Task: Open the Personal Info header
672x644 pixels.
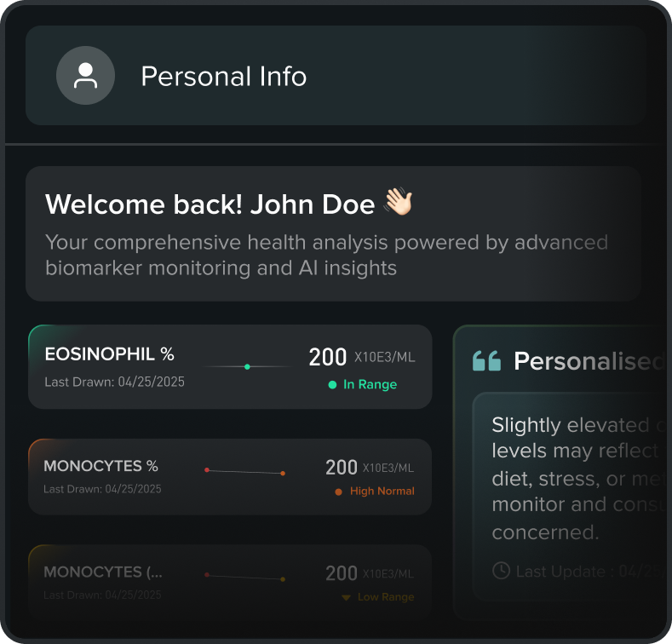Action: pyautogui.click(x=223, y=77)
